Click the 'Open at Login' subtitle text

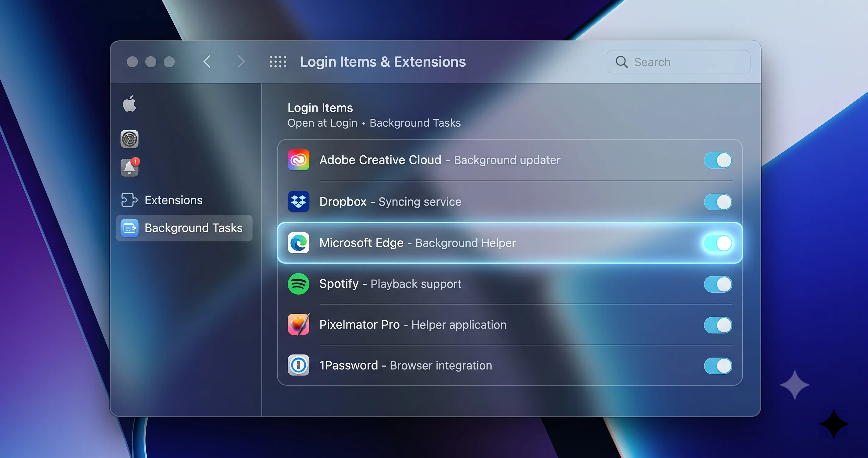point(322,123)
